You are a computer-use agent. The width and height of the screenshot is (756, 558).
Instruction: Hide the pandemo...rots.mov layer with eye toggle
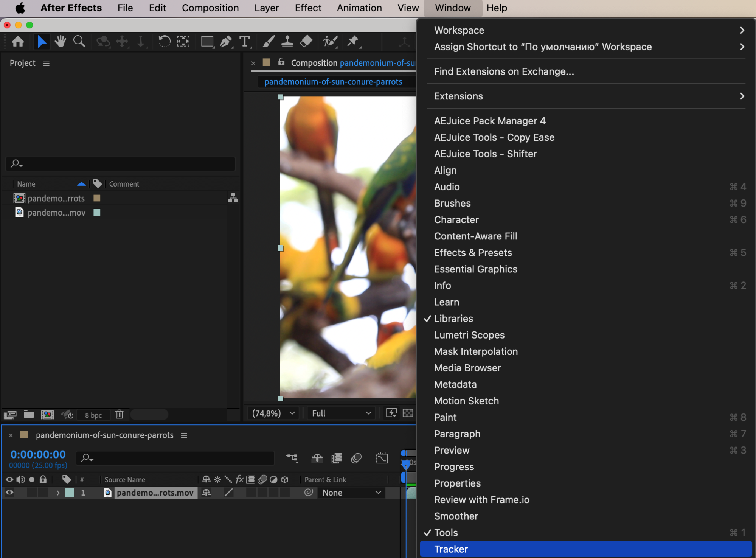point(9,493)
